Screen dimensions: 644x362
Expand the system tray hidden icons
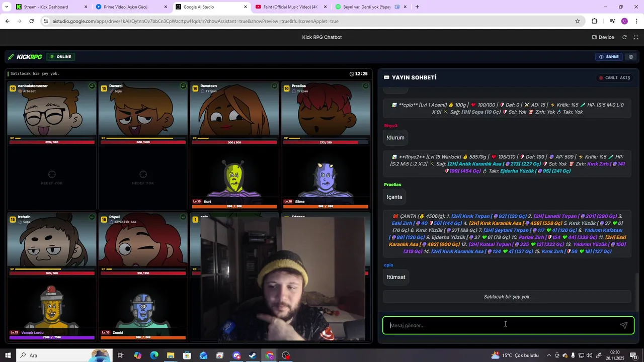[549, 355]
